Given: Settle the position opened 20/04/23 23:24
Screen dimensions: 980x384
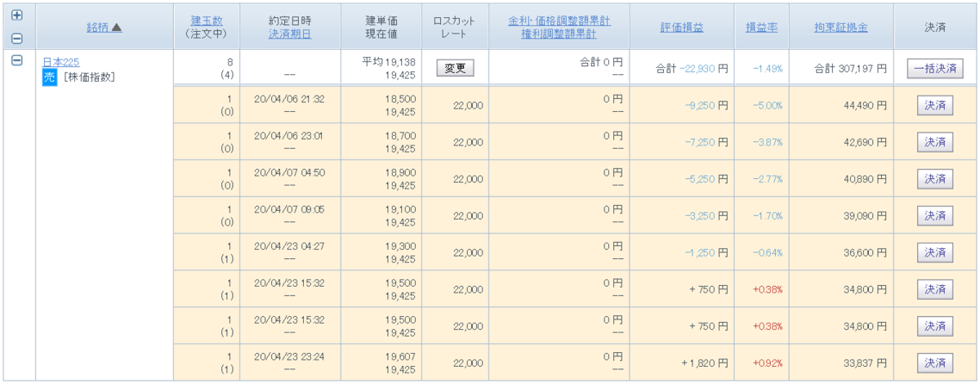Looking at the screenshot, I should (935, 362).
